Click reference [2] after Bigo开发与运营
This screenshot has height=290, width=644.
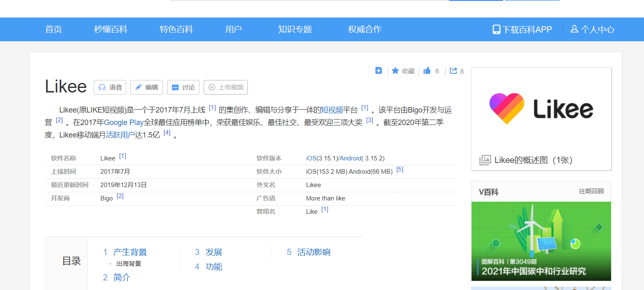point(59,120)
